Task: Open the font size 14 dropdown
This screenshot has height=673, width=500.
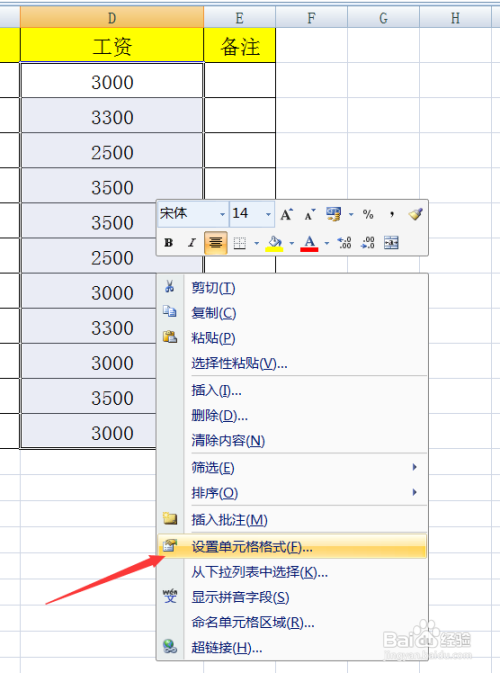Action: pos(268,214)
